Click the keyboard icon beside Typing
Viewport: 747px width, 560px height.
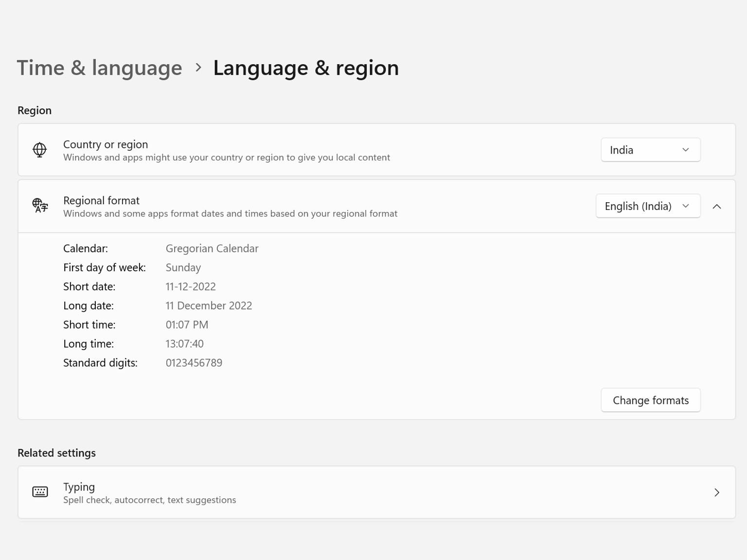point(40,492)
